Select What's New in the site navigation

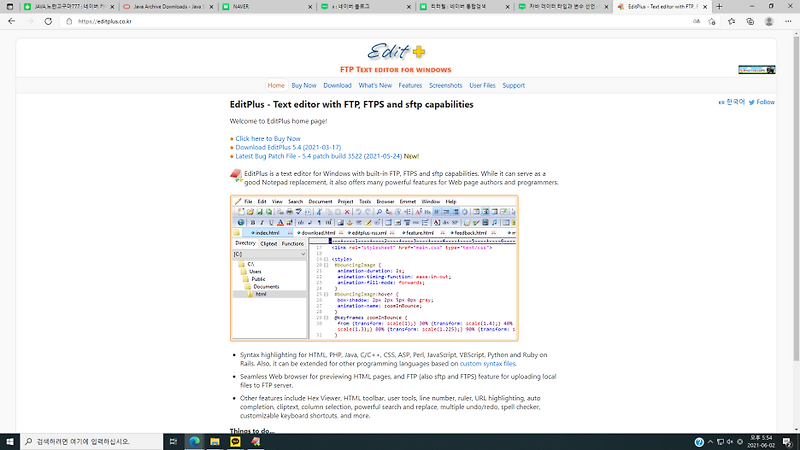tap(375, 85)
